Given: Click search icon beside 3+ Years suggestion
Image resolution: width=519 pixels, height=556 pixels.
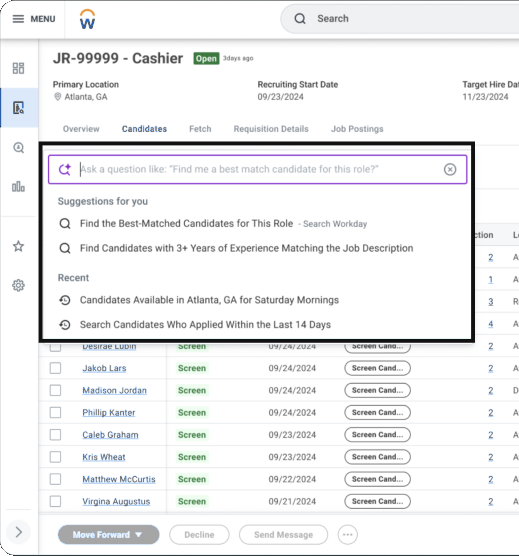Looking at the screenshot, I should click(x=65, y=248).
